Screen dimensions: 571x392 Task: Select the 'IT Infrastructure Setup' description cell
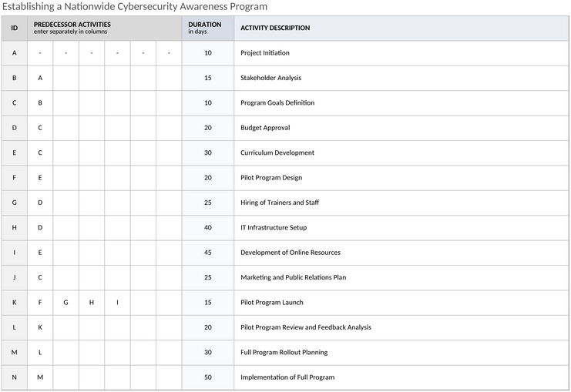401,227
